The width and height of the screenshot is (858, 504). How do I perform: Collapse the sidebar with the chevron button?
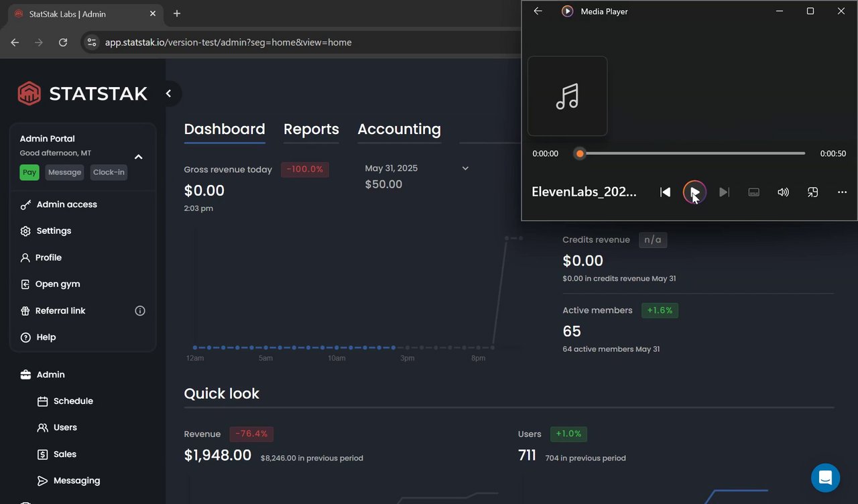tap(169, 94)
